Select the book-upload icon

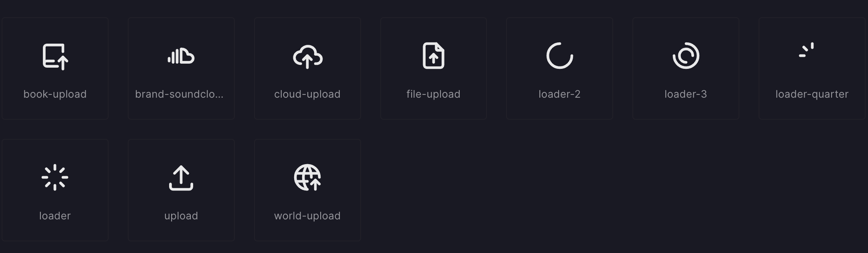pos(55,56)
